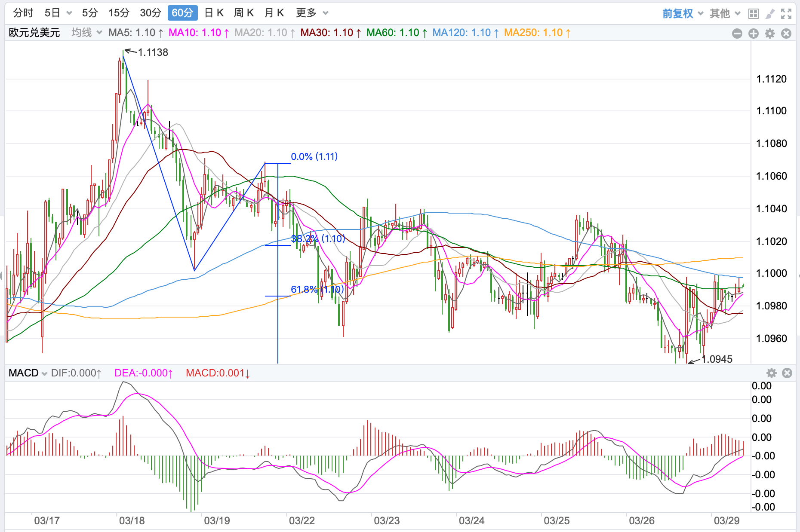Click the MA10: 1.10 label

(199, 33)
